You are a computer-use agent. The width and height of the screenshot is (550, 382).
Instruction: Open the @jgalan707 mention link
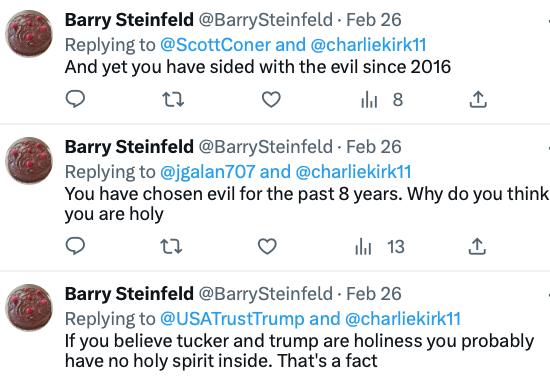pyautogui.click(x=208, y=172)
